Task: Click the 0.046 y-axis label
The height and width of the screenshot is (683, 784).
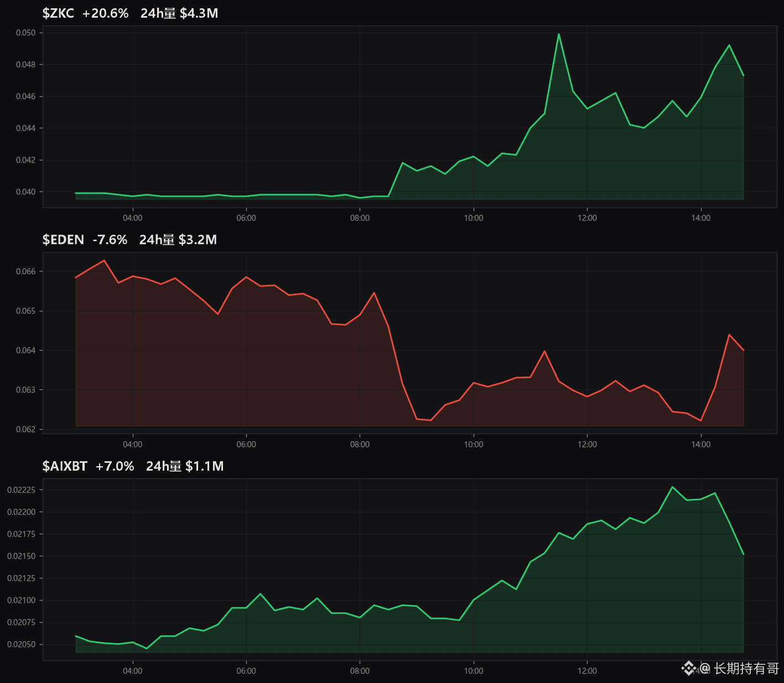Action: (25, 96)
